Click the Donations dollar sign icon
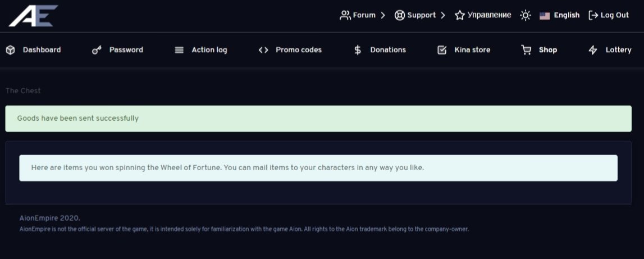The height and width of the screenshot is (259, 644). 358,50
